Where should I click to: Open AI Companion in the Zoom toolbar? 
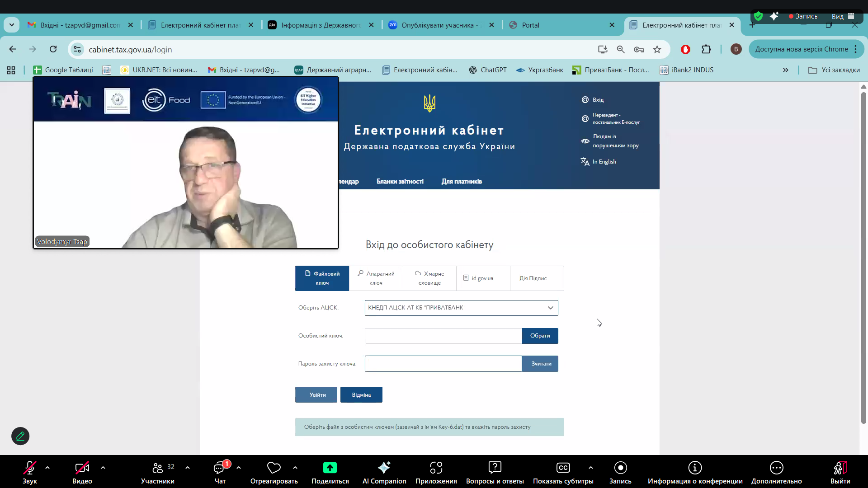[384, 472]
